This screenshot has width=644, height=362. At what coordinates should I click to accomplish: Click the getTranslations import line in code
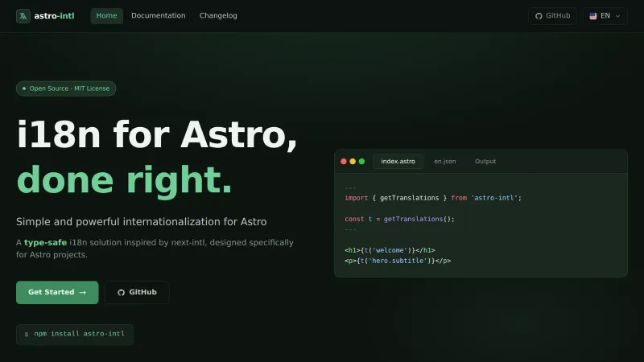coord(432,198)
